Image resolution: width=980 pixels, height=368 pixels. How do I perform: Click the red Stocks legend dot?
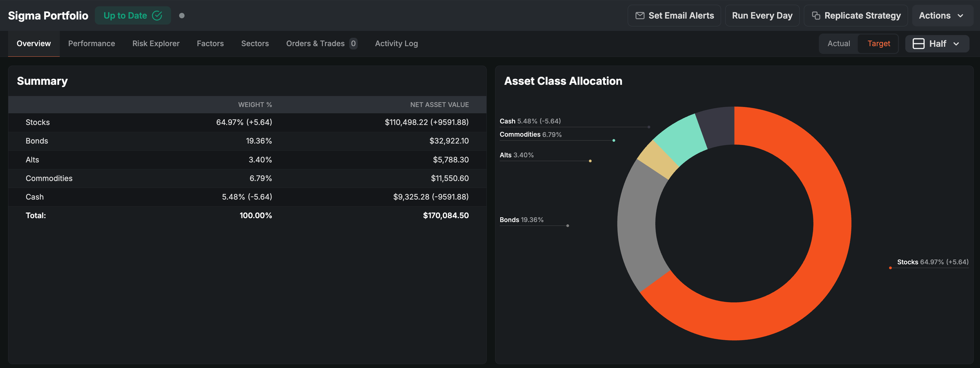pyautogui.click(x=890, y=268)
